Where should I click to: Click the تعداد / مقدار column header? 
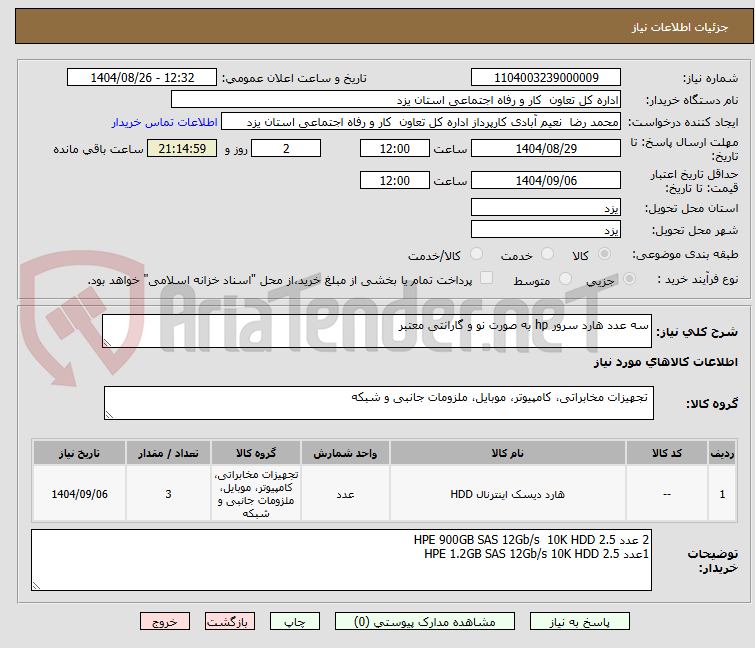click(168, 453)
